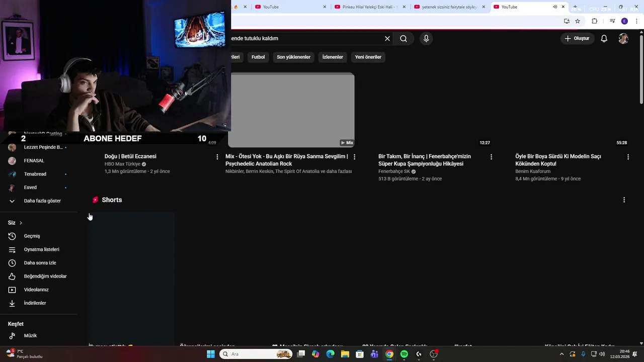Click the Windows taskbar search box
This screenshot has height=362, width=644.
tap(256, 354)
